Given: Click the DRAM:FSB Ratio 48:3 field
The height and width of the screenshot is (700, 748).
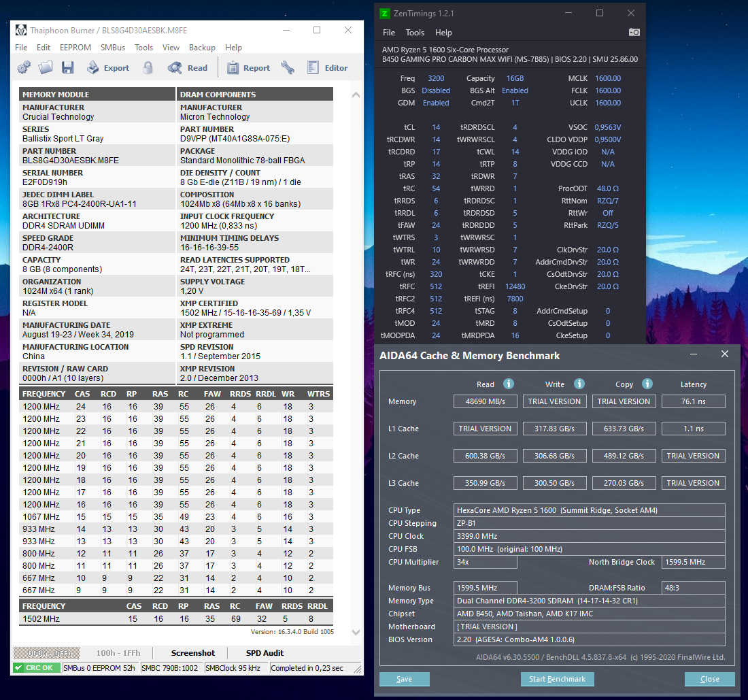Looking at the screenshot, I should click(693, 588).
